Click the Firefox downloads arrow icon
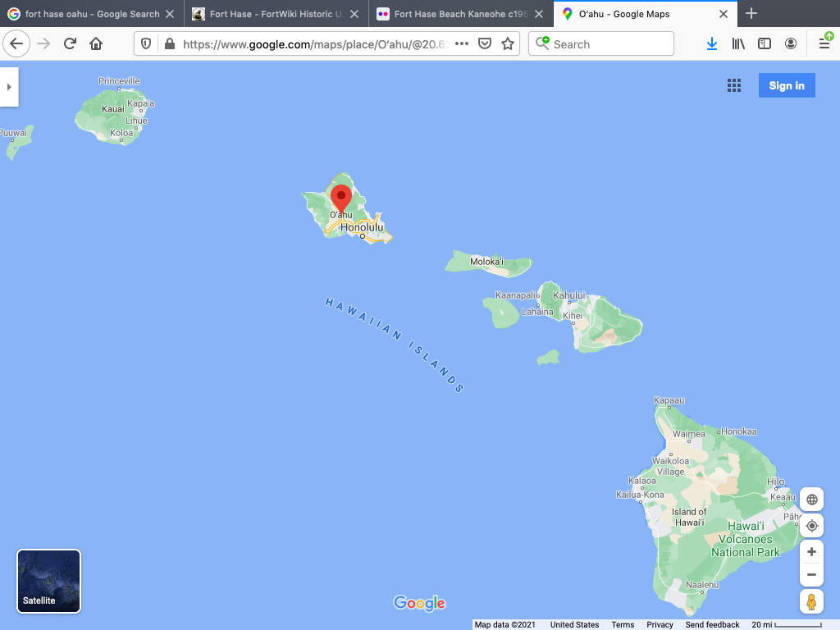 [712, 44]
